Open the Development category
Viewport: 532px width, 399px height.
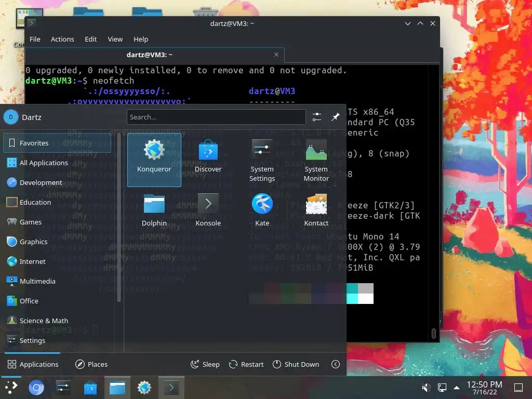pos(57,182)
